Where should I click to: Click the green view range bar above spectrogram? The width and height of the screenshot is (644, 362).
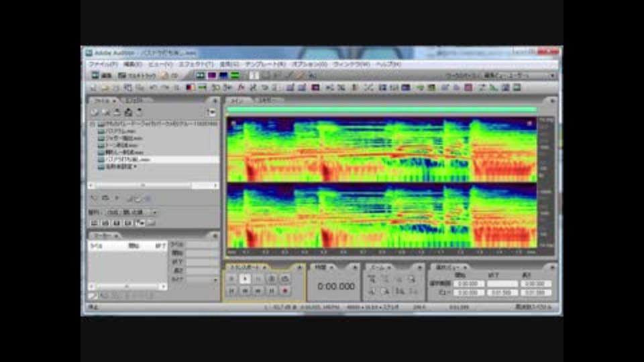coord(382,109)
